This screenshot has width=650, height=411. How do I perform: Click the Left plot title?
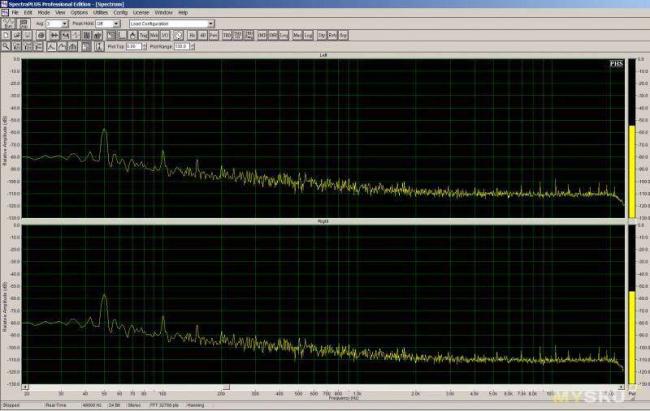click(x=323, y=55)
